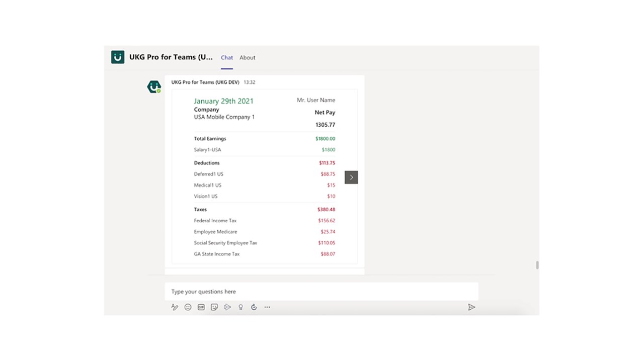This screenshot has height=362, width=644.
Task: Click the Social Security Employee Tax label
Action: click(225, 243)
